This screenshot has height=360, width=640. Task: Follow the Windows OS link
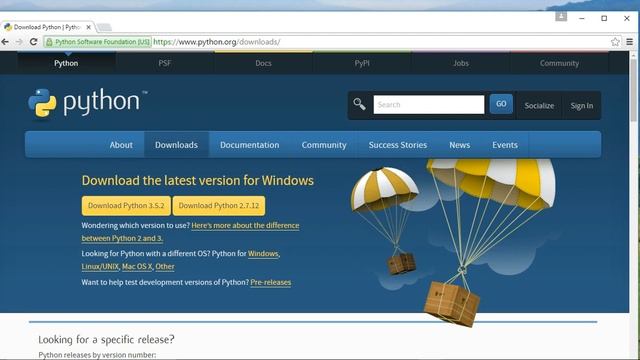tap(263, 253)
